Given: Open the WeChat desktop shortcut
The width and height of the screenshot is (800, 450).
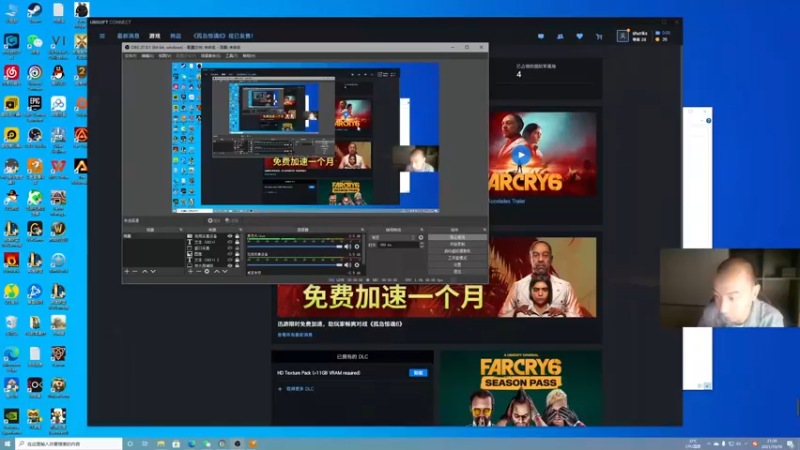Looking at the screenshot, I should click(x=35, y=43).
